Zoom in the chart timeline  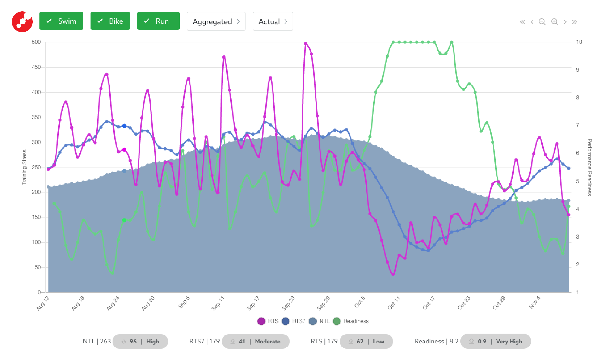tap(555, 22)
